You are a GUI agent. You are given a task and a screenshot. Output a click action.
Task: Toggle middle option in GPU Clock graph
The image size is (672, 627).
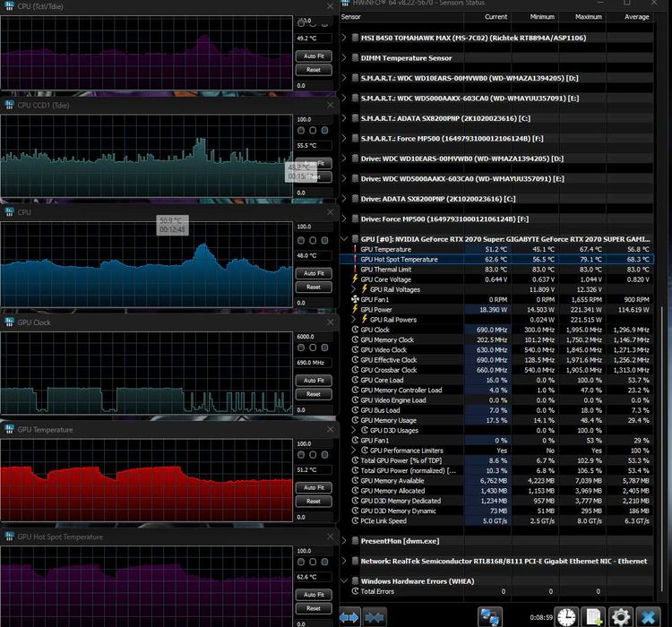313,348
